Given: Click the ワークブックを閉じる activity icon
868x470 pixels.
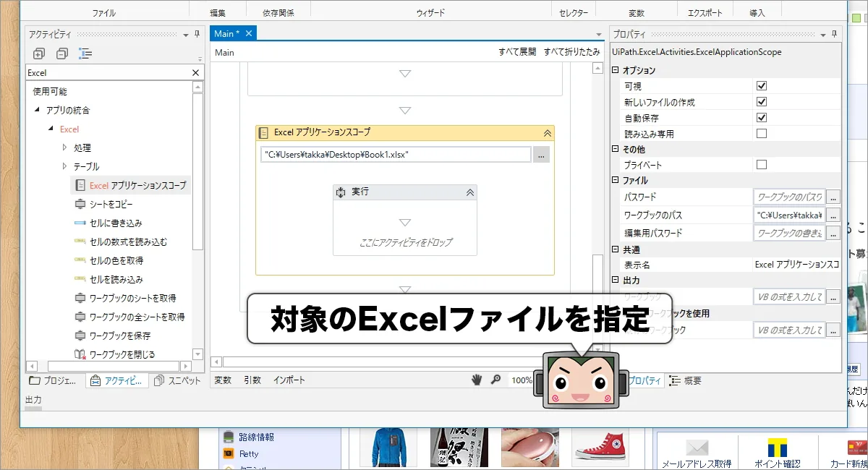Looking at the screenshot, I should [80, 354].
